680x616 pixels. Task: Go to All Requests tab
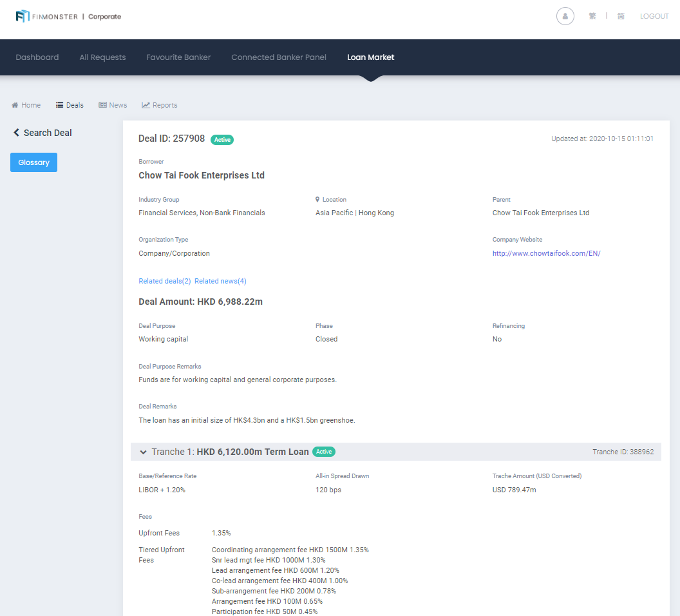pyautogui.click(x=102, y=57)
